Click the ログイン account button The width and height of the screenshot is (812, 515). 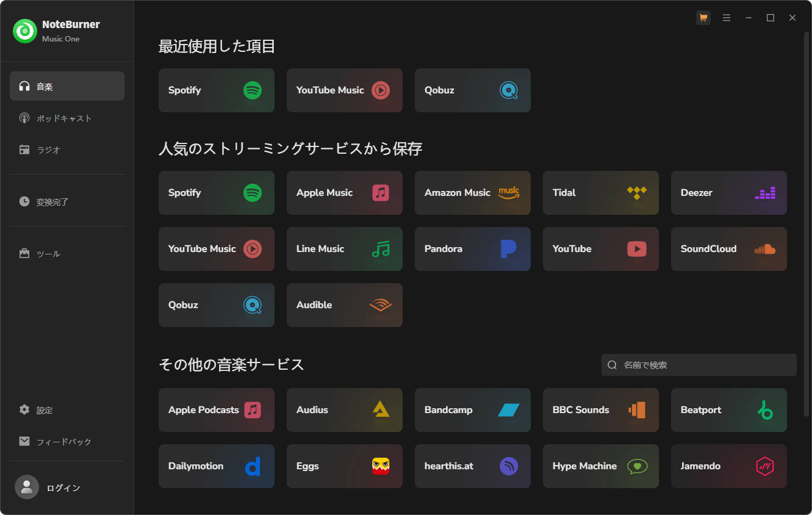63,488
